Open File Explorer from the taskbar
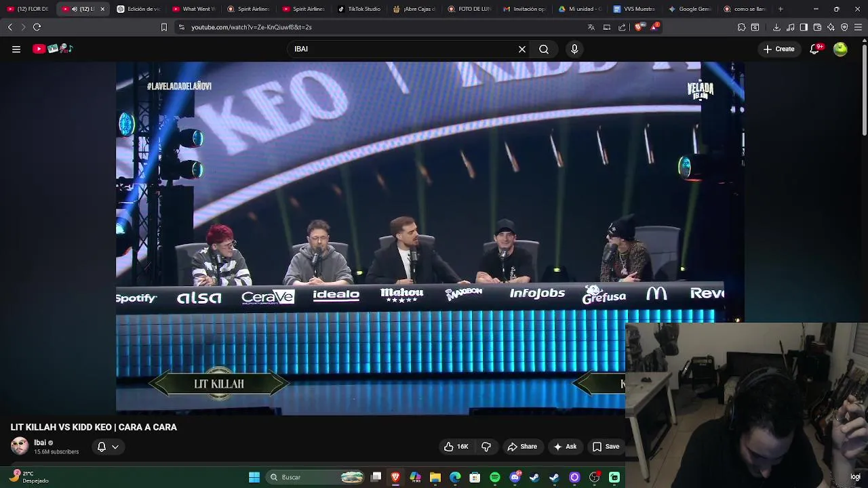Screen dimensions: 868x488 tap(435, 477)
